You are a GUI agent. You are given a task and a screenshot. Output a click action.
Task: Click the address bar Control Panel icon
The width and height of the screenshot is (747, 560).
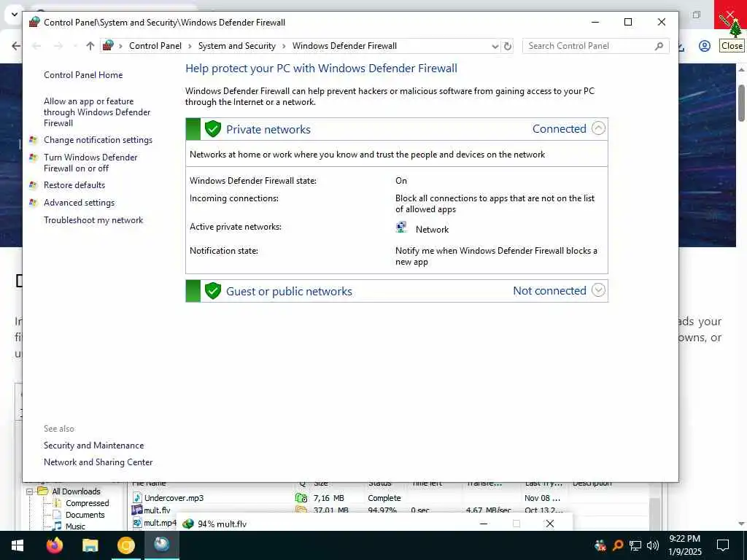(x=108, y=46)
